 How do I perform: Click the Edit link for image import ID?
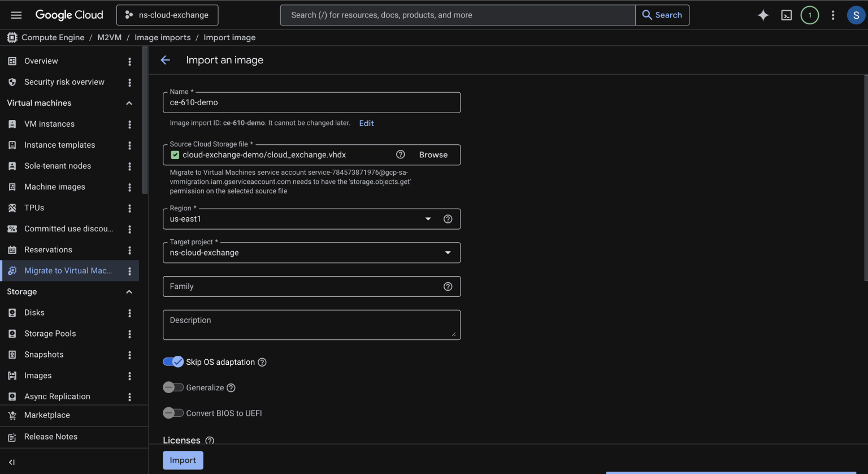tap(367, 123)
